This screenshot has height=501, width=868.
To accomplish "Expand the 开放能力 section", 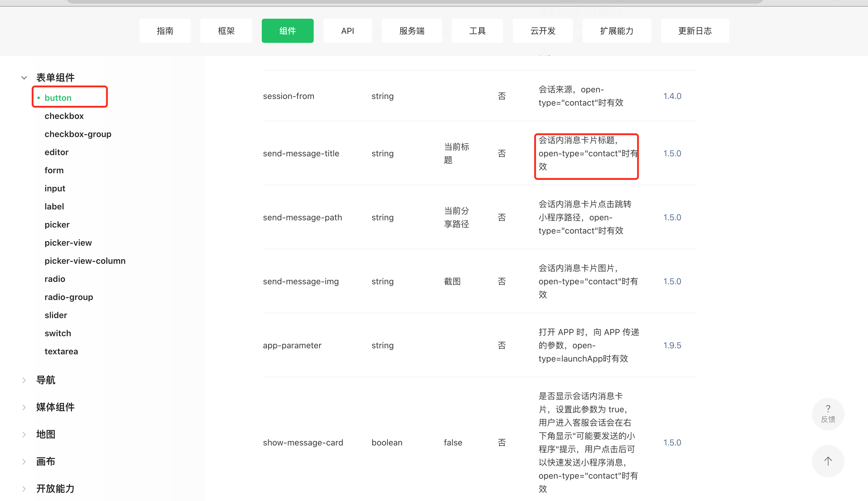I will point(24,489).
